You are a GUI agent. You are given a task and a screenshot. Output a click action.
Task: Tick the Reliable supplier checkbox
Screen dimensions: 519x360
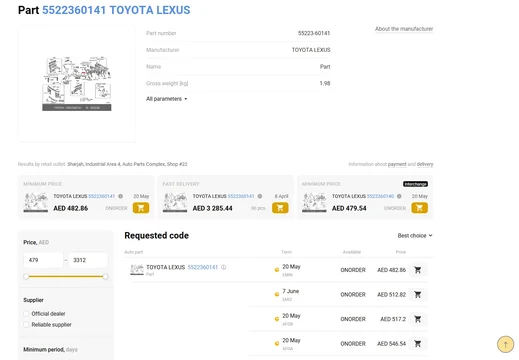pos(26,325)
